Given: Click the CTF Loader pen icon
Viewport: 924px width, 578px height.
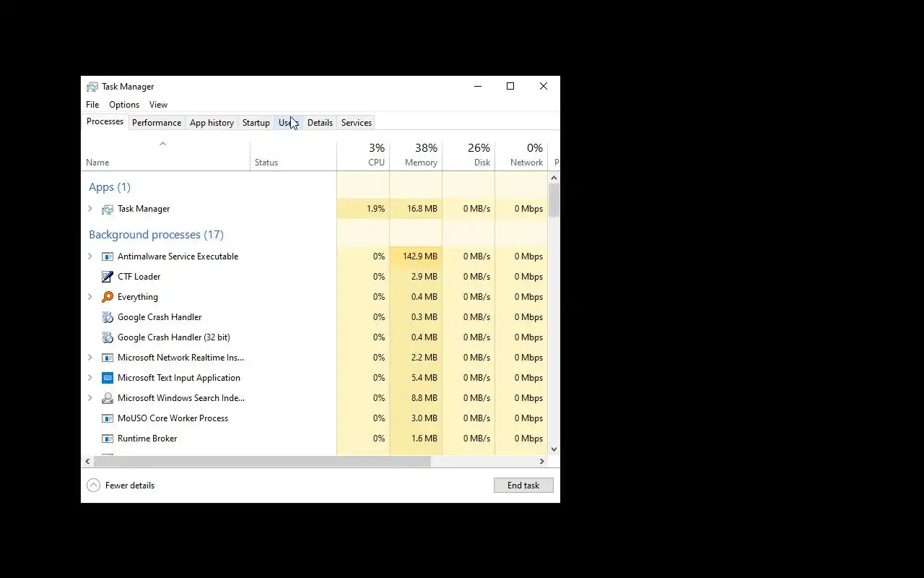Looking at the screenshot, I should pyautogui.click(x=108, y=277).
